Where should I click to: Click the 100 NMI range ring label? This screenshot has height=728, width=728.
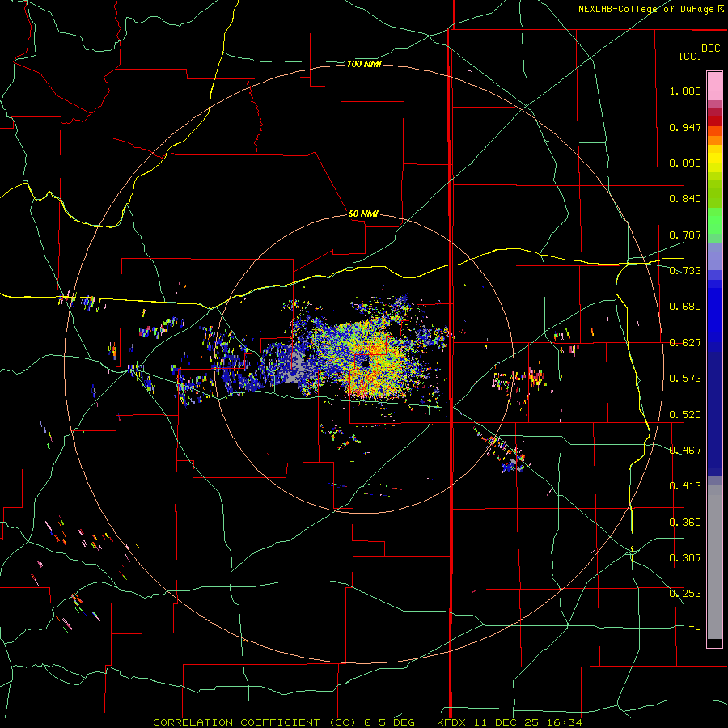tap(364, 64)
